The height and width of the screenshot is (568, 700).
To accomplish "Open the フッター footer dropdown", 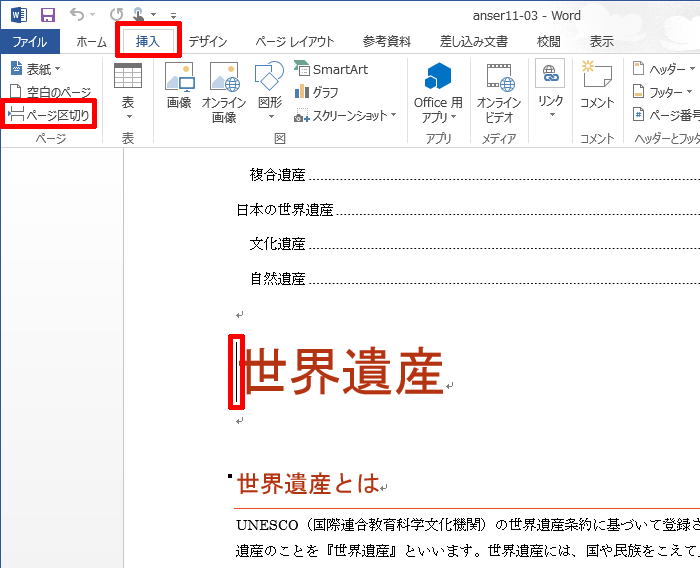I will point(662,92).
